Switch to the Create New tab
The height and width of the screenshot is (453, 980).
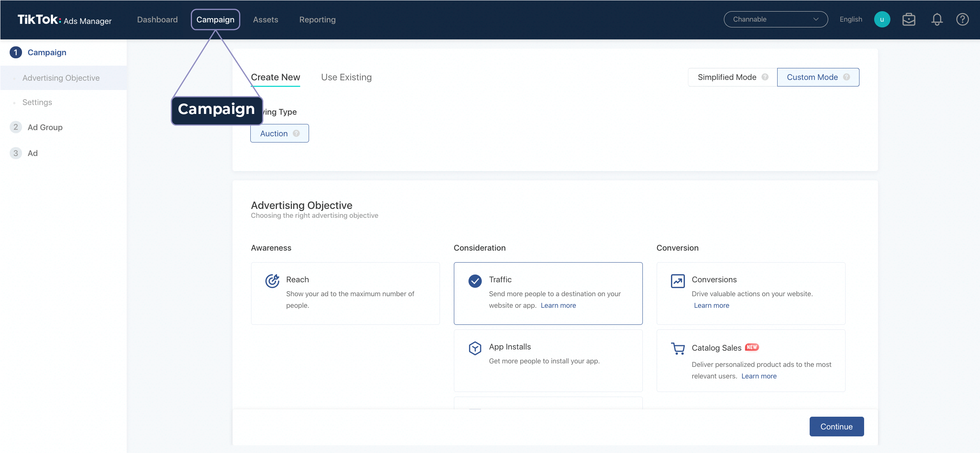click(x=275, y=77)
